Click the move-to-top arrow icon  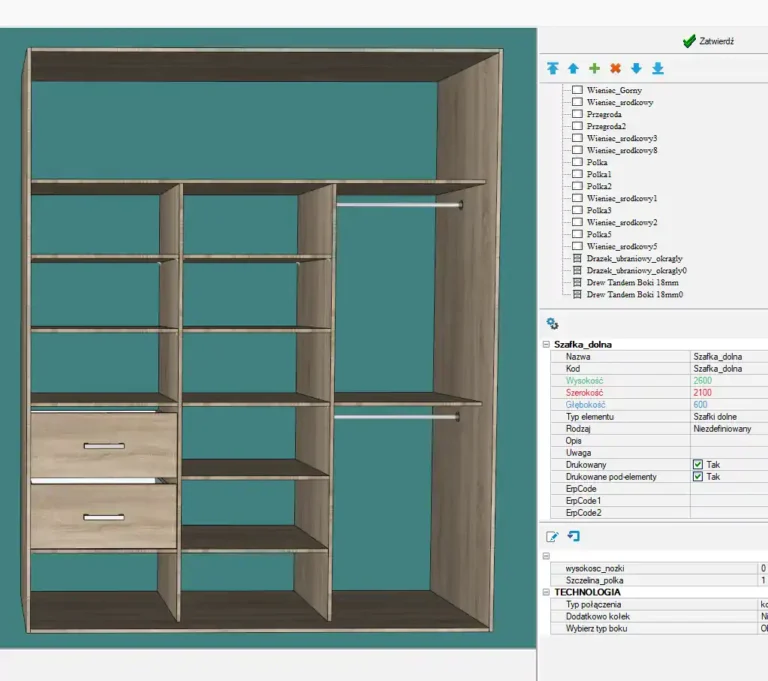click(553, 68)
